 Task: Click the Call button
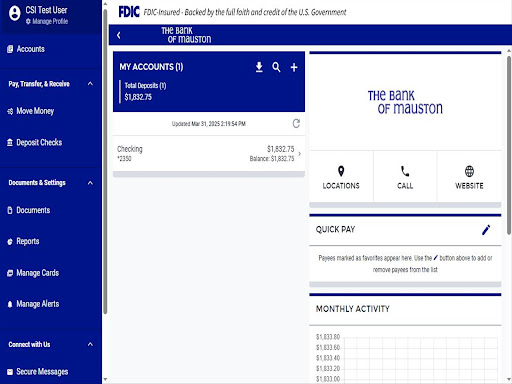pyautogui.click(x=405, y=177)
